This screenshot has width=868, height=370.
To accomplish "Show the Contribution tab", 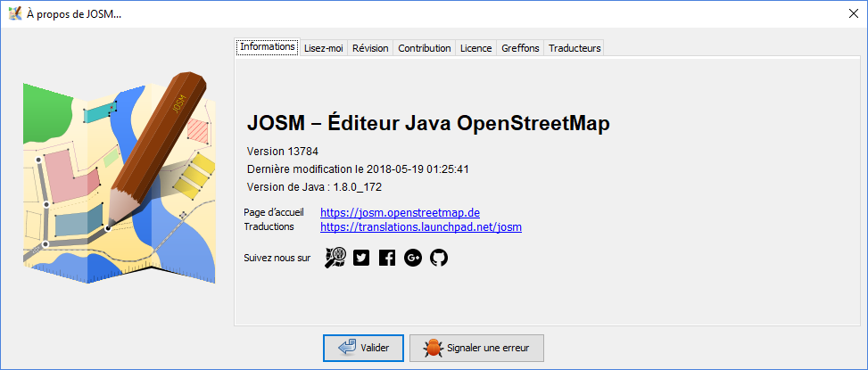I will 425,48.
